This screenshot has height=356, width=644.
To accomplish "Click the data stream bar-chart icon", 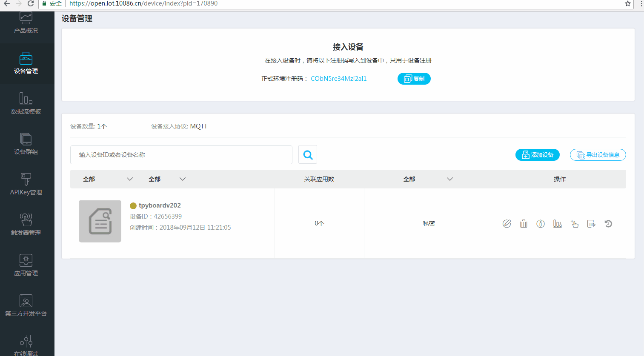I will tap(558, 224).
